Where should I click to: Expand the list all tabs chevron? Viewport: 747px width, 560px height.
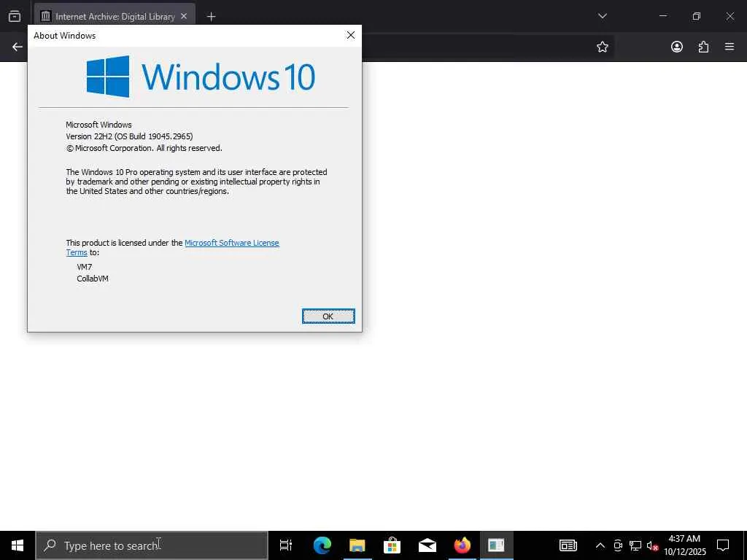[x=602, y=16]
